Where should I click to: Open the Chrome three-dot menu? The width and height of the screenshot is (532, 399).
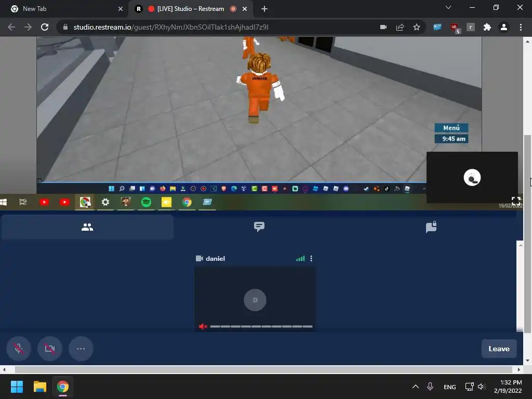521,27
